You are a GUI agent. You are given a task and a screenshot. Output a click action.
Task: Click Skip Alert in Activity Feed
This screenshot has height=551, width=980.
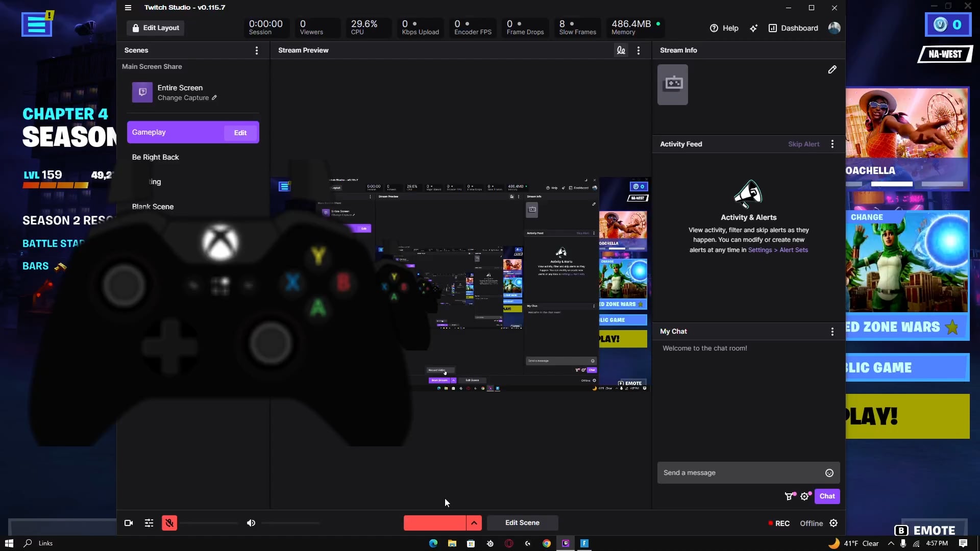[x=803, y=144]
